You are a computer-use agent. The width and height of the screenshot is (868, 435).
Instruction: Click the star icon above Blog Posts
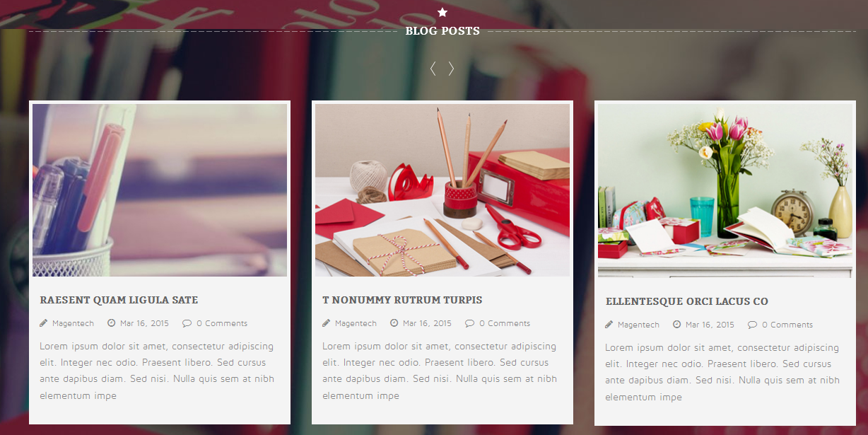pyautogui.click(x=442, y=12)
